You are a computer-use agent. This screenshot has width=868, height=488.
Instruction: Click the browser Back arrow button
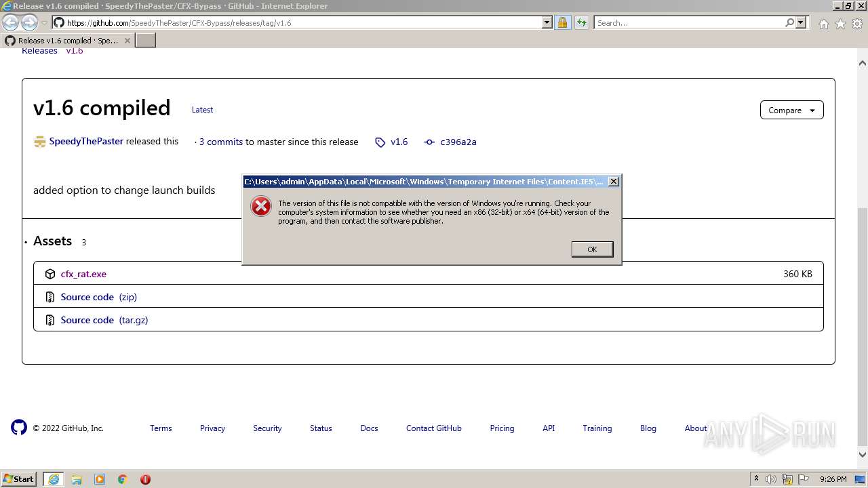(x=11, y=22)
